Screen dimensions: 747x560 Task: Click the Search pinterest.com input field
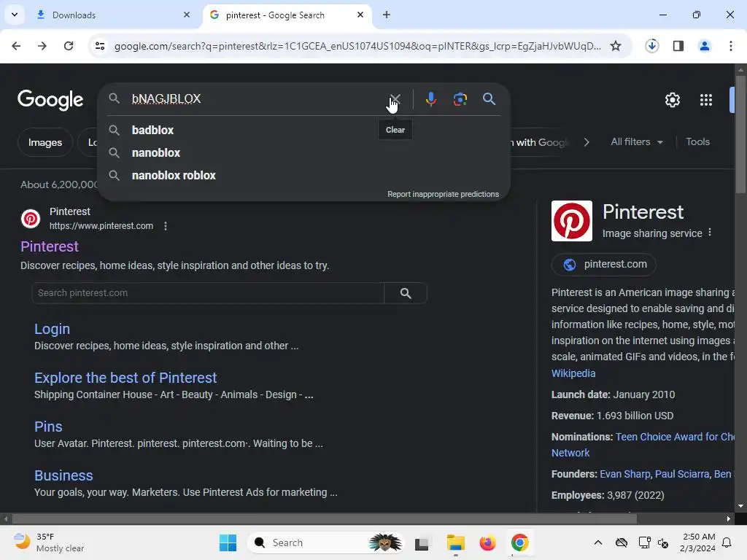pos(208,293)
